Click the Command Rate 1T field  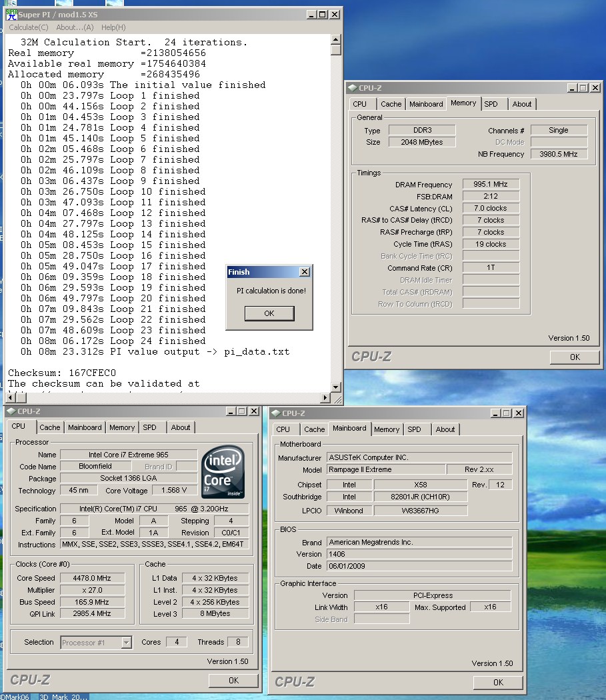tap(491, 267)
